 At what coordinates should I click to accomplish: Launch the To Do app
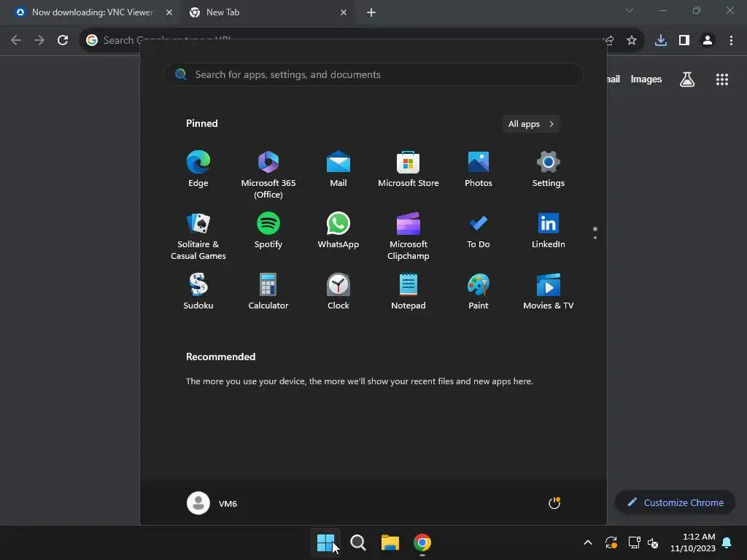coord(479,231)
